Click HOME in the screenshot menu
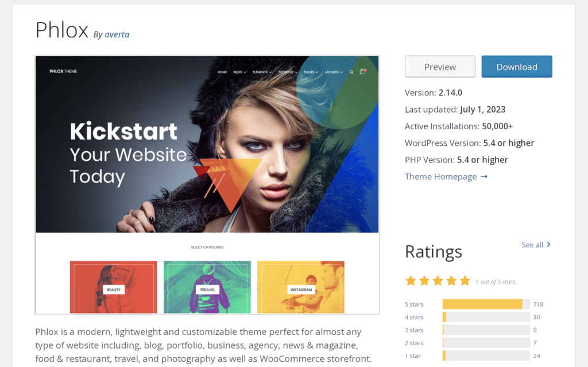The height and width of the screenshot is (367, 588). click(222, 72)
